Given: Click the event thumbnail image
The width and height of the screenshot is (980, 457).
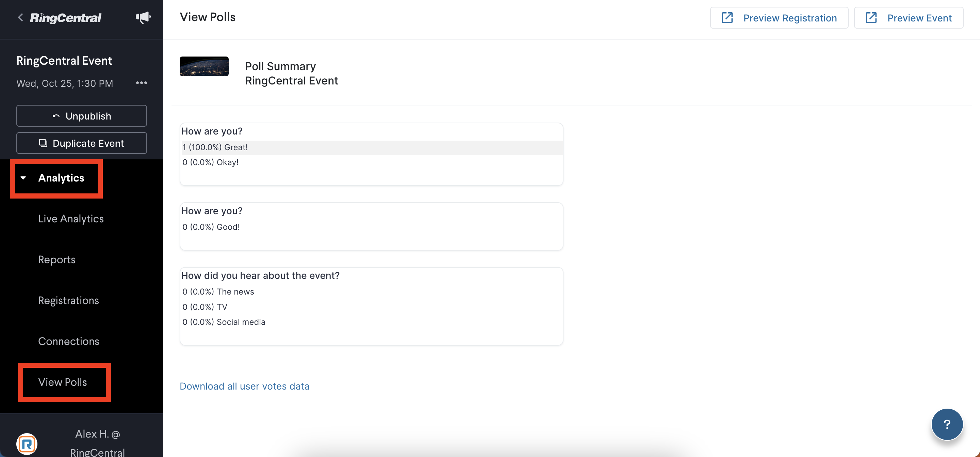Looking at the screenshot, I should (x=204, y=66).
